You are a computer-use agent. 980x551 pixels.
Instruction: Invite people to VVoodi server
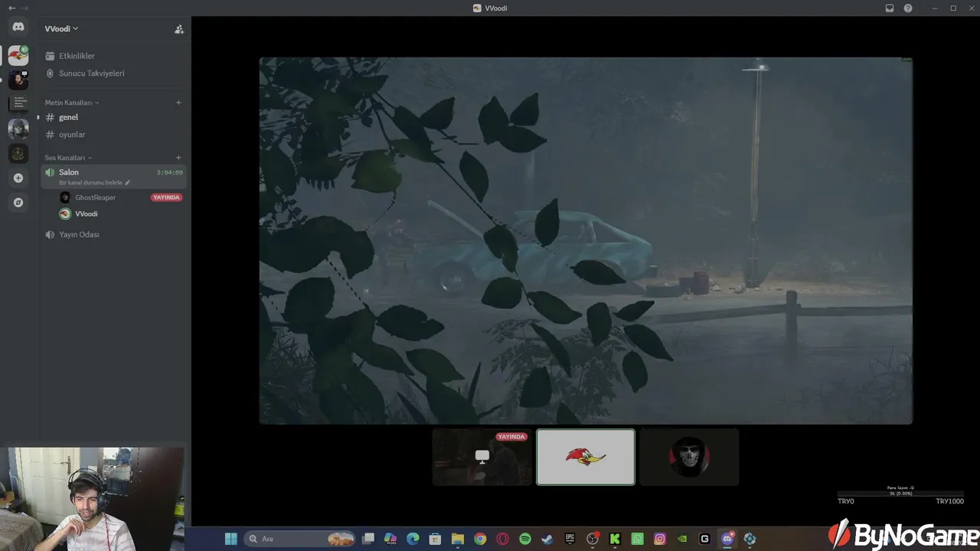click(179, 29)
